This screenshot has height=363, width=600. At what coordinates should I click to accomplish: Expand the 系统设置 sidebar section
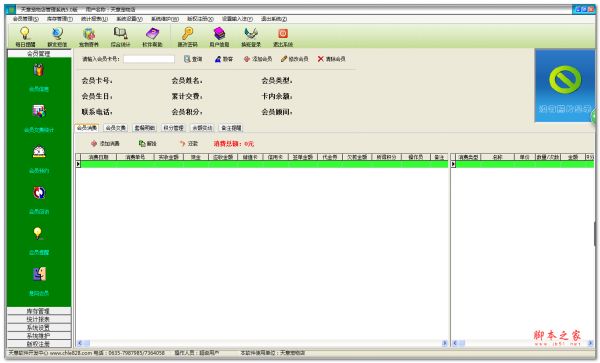pos(39,328)
